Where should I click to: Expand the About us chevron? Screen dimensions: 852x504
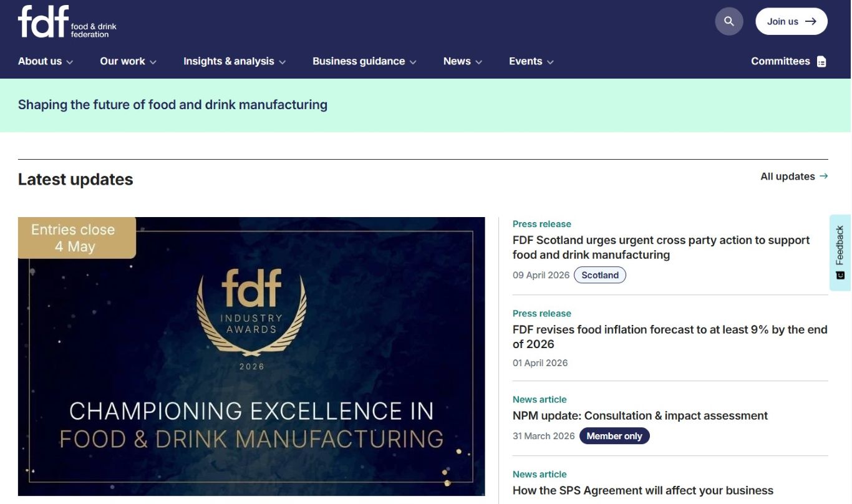pyautogui.click(x=70, y=62)
